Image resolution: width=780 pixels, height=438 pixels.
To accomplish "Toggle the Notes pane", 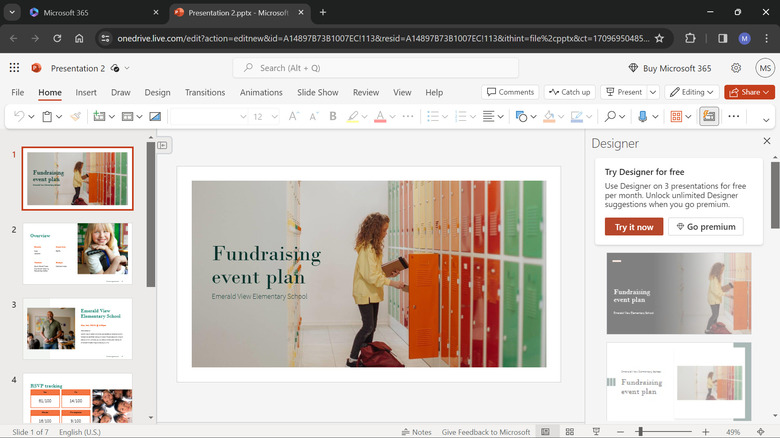I will [x=416, y=432].
